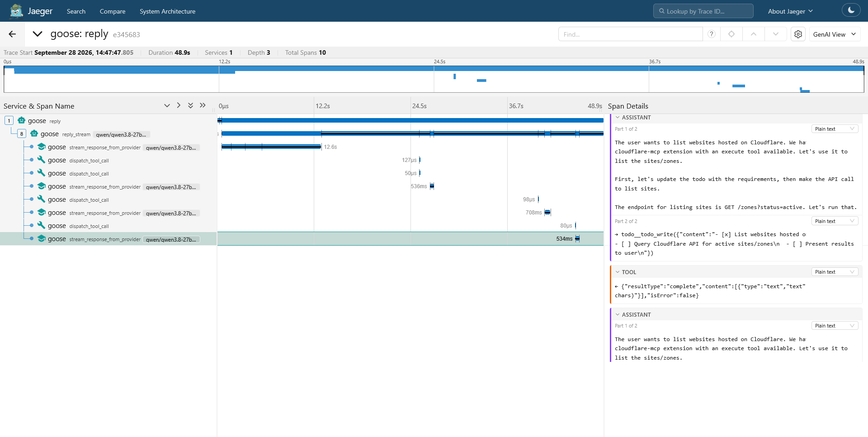Click model icon on third stream_response_from_provider span

42,212
